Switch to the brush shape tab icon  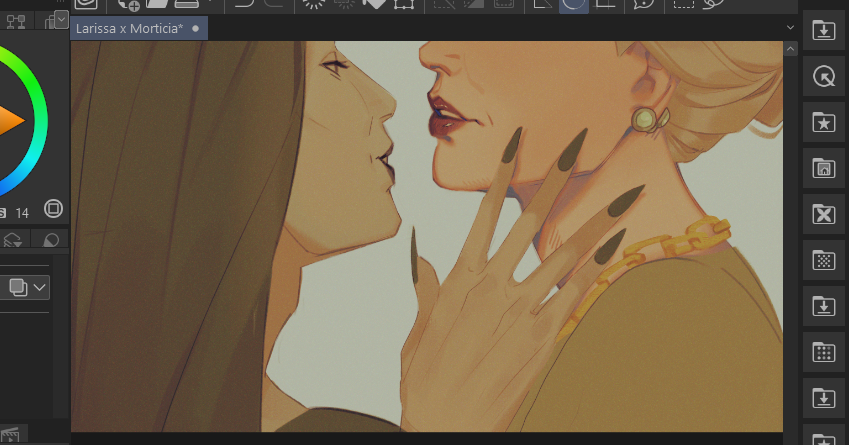50,240
